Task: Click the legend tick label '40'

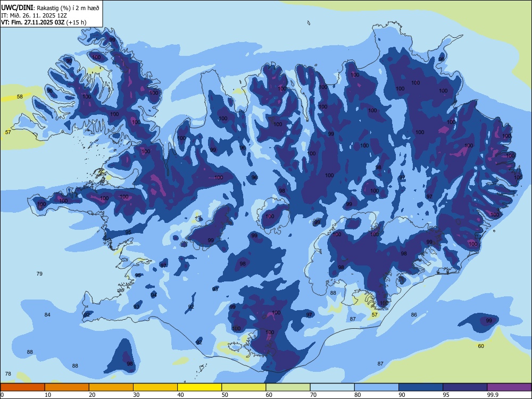Action: tap(180, 395)
